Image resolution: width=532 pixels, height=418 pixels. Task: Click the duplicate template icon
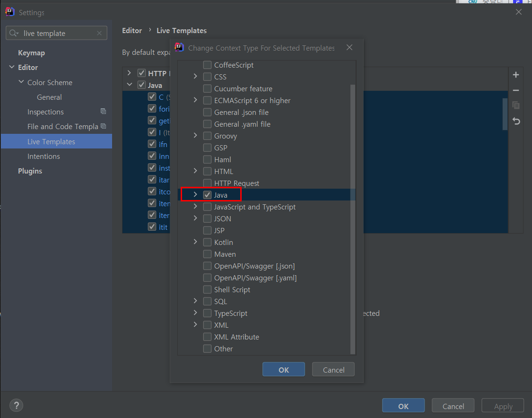516,105
